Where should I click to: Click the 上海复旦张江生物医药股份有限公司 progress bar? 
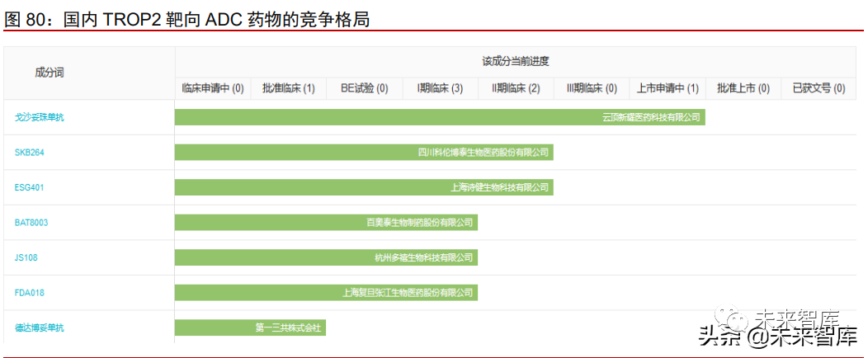coord(326,292)
